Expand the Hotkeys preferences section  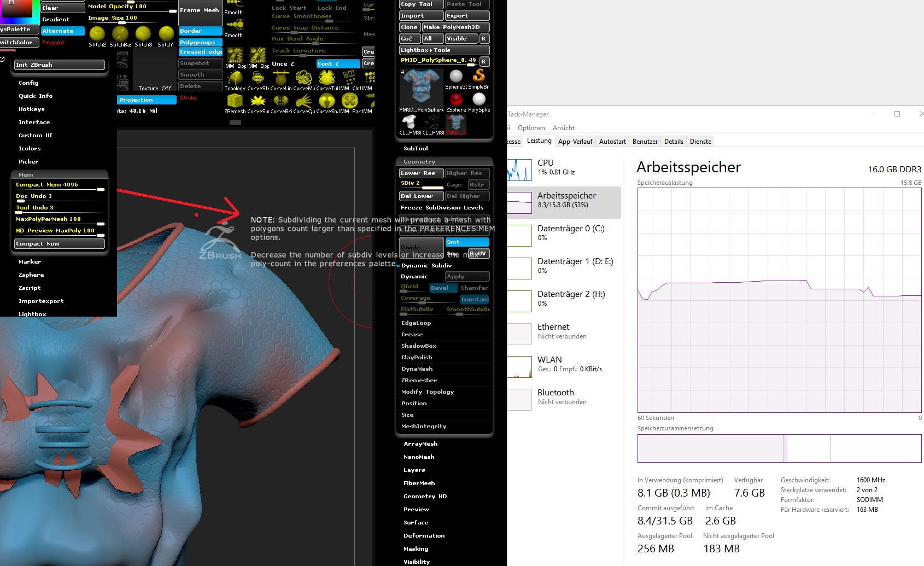(x=32, y=109)
